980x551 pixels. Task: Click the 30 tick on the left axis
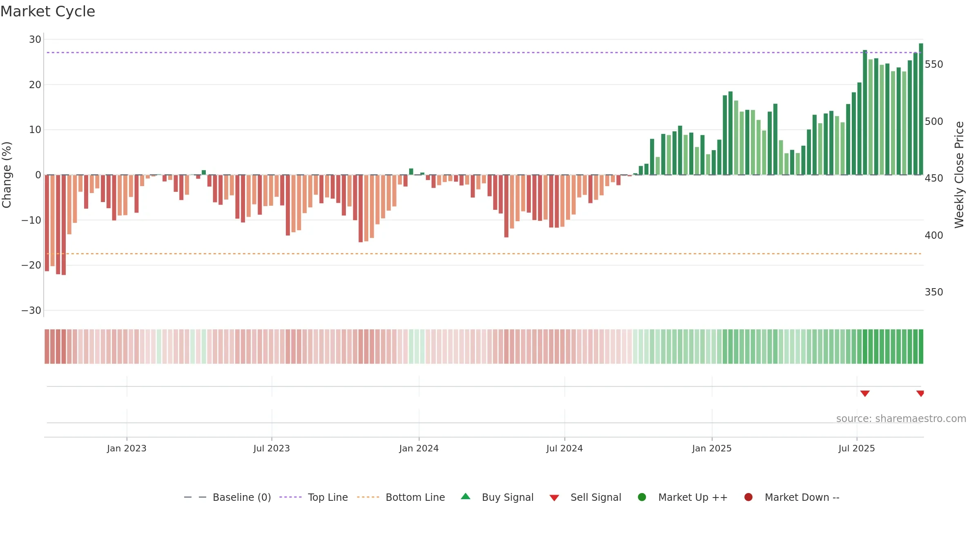pos(35,40)
